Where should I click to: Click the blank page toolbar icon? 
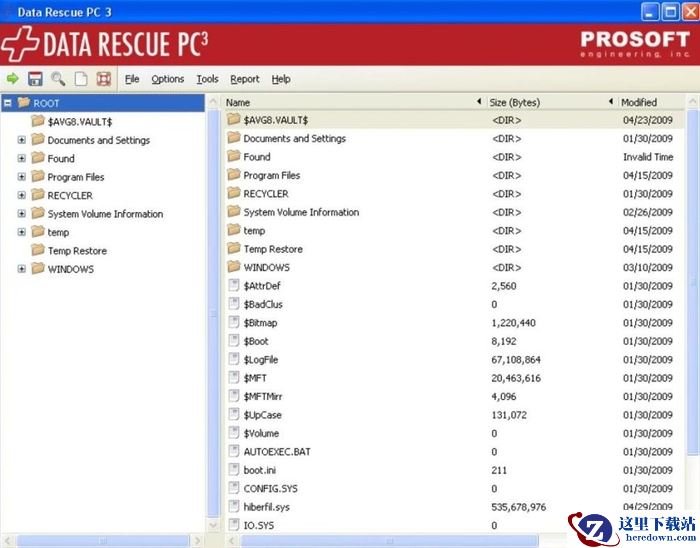[x=81, y=79]
